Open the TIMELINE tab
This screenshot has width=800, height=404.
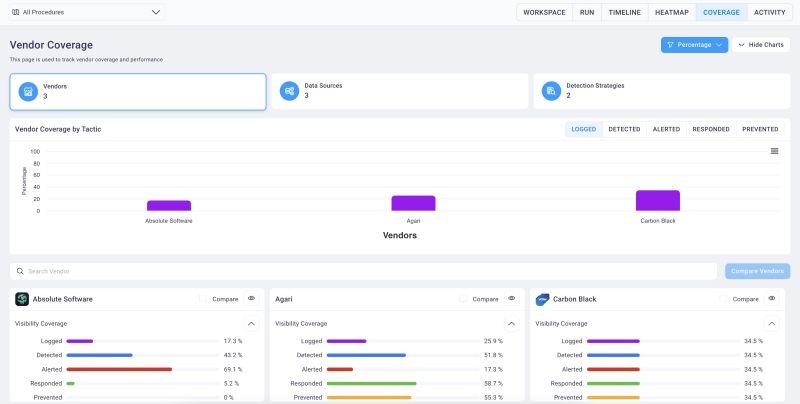(x=624, y=12)
